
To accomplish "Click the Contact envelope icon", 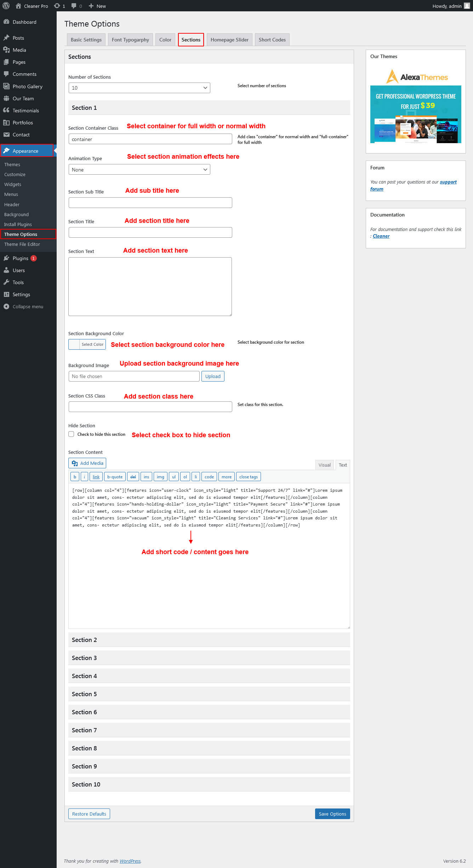I will click(x=6, y=134).
